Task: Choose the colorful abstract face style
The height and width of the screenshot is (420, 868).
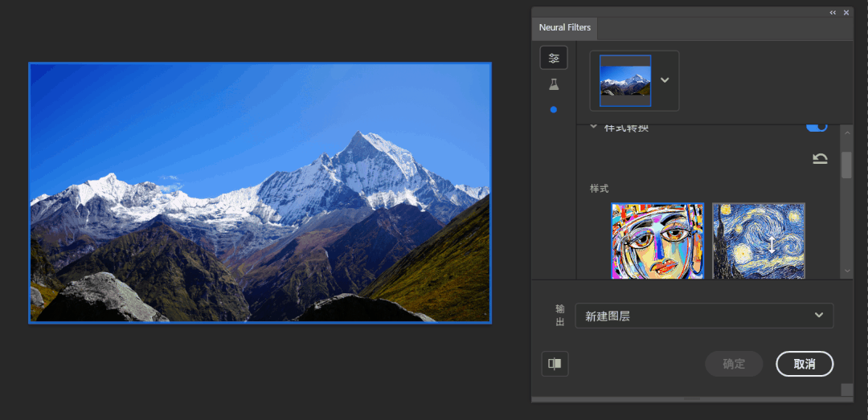Action: tap(657, 241)
